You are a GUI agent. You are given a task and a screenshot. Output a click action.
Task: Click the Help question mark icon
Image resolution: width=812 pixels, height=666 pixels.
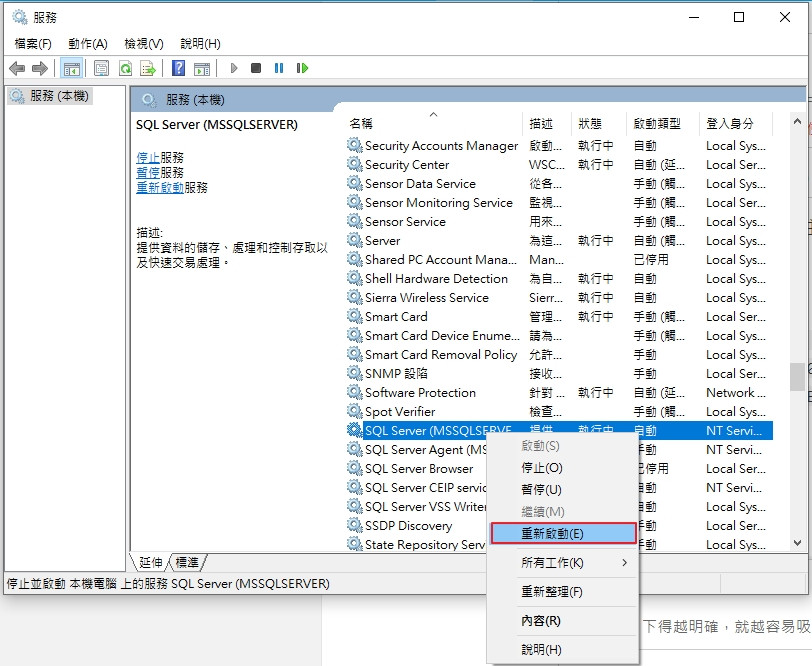[x=178, y=68]
